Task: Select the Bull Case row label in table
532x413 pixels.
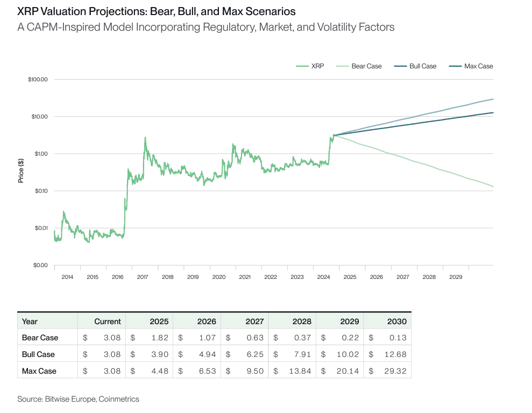Action: pos(38,354)
